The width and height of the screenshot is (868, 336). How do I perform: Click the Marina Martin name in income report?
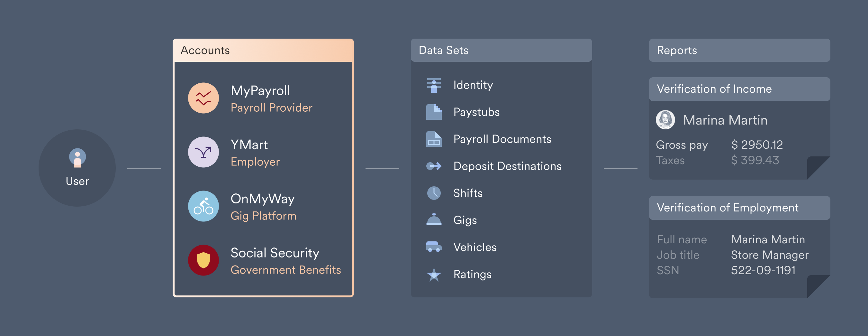click(726, 120)
